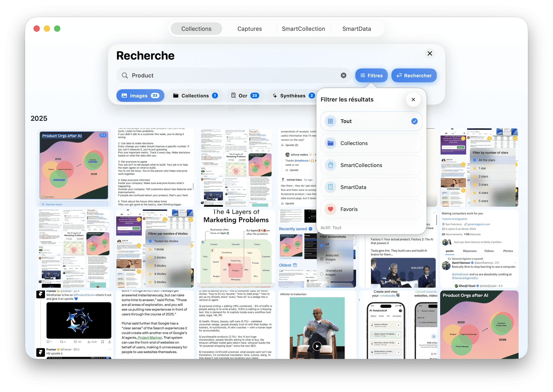The image size is (553, 392).
Task: Click the SmartData document icon
Action: tap(330, 187)
